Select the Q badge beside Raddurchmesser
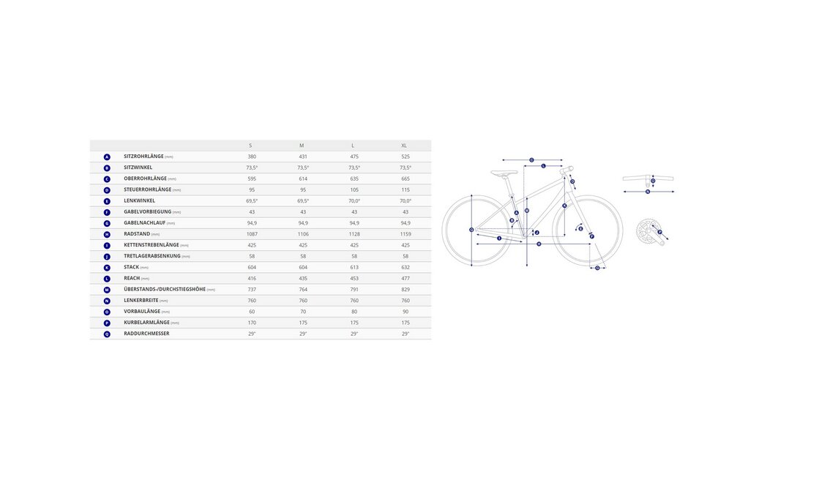Screen dimensions: 819x504 (107, 334)
